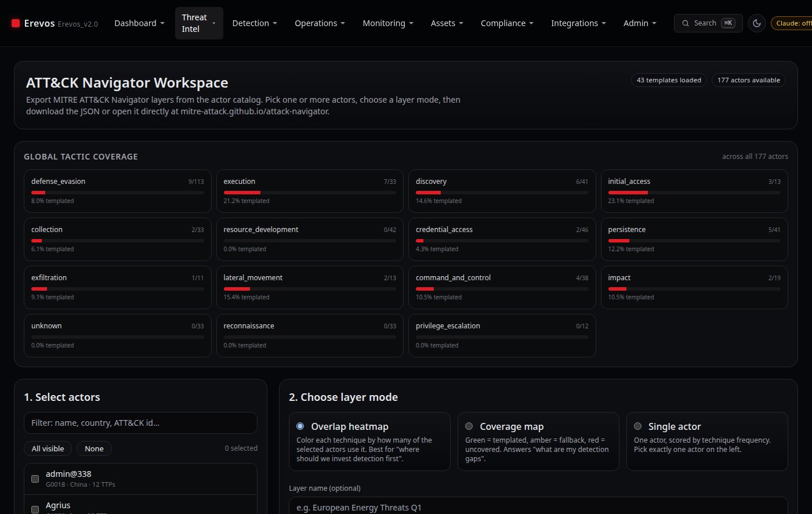Toggle dark mode with the moon icon

click(757, 23)
